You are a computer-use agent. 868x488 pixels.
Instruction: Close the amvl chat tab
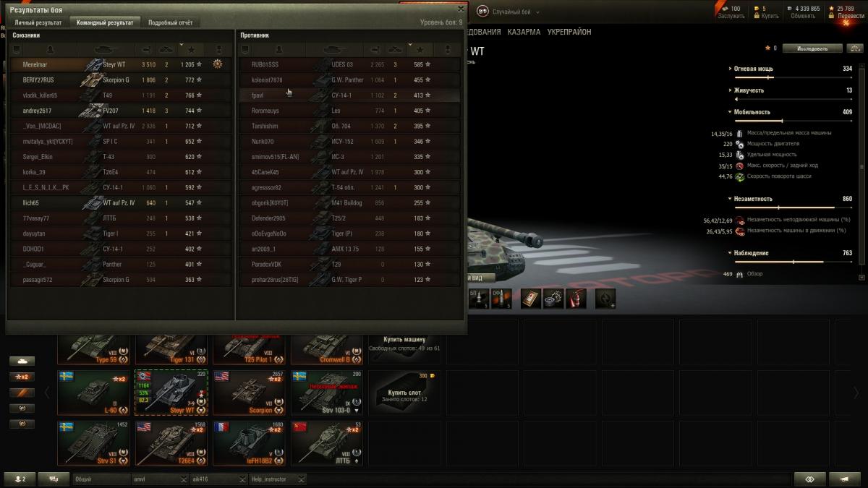(182, 479)
